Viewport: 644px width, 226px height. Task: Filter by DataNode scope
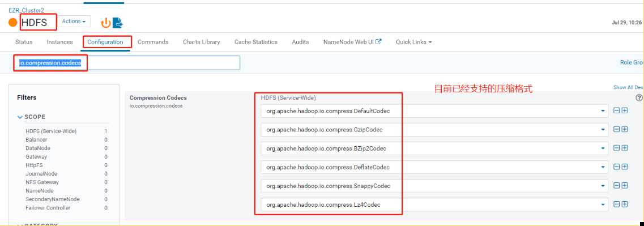coord(38,148)
